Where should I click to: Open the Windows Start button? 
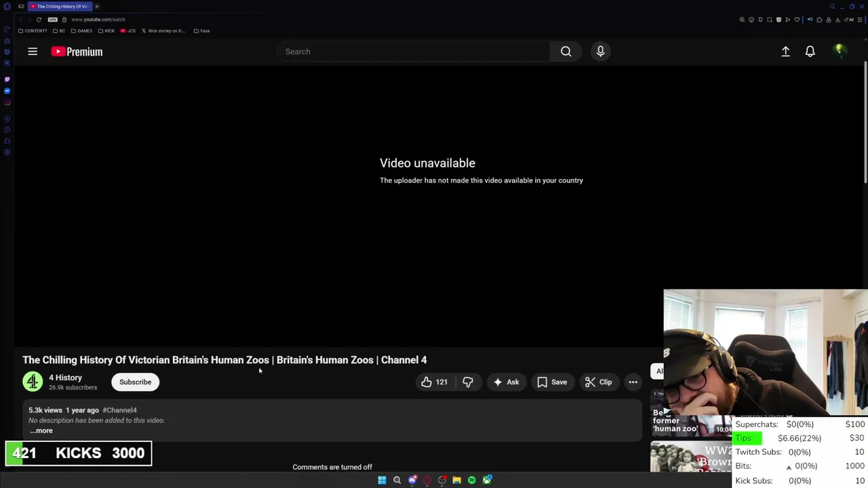pos(382,480)
